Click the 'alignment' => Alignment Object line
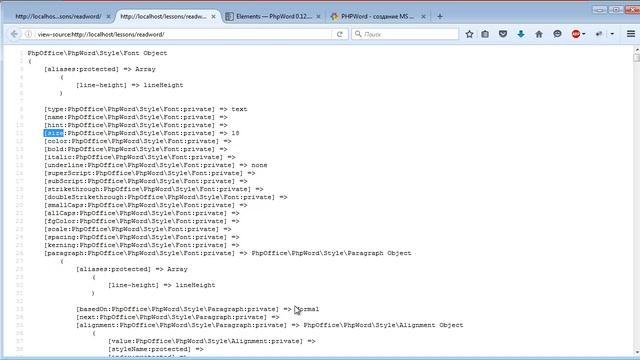Viewport: 640px width, 360px height. (x=269, y=325)
